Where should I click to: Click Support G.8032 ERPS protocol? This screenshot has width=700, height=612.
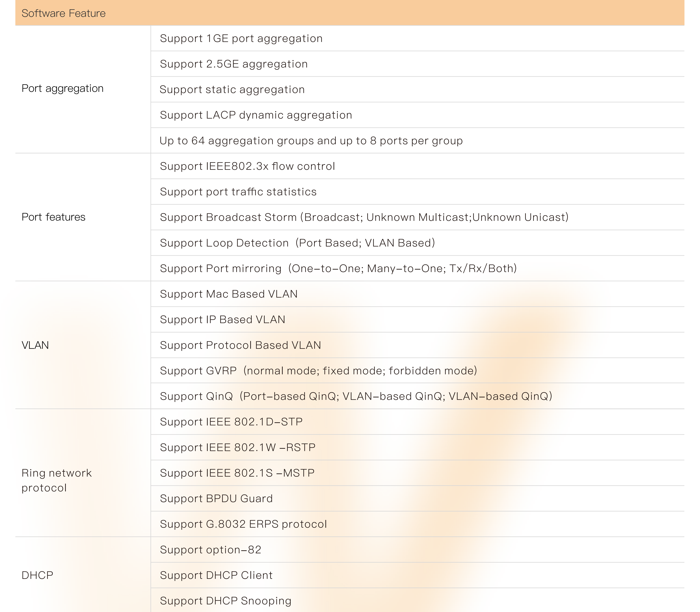click(x=243, y=524)
